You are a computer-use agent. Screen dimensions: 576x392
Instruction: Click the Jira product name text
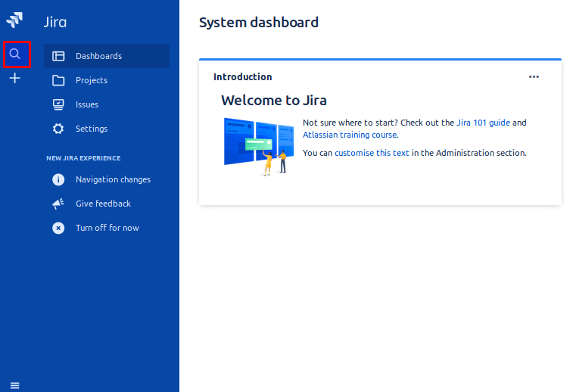pyautogui.click(x=55, y=22)
